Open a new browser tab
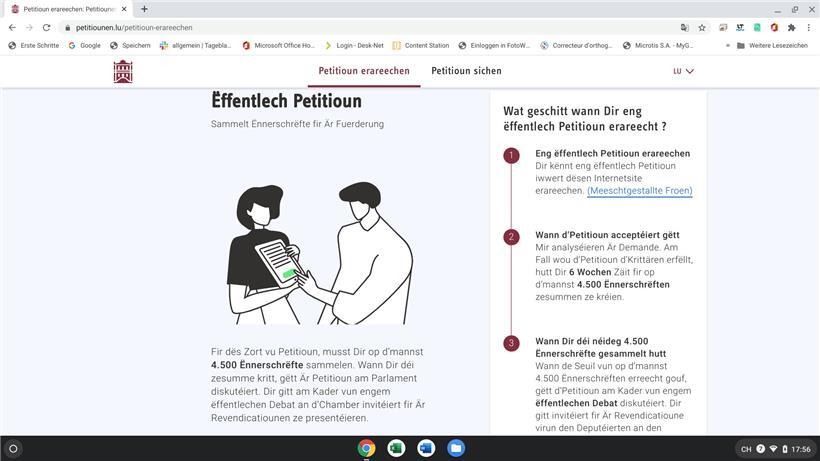Image resolution: width=820 pixels, height=461 pixels. click(144, 9)
